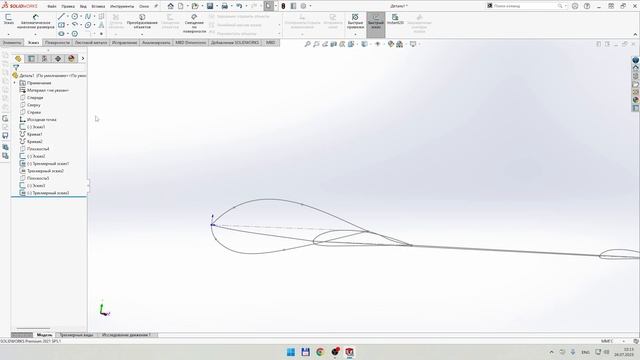This screenshot has height=360, width=640.
Task: Open dropdown arrow beside Spline tool
Action: pyautogui.click(x=94, y=16)
